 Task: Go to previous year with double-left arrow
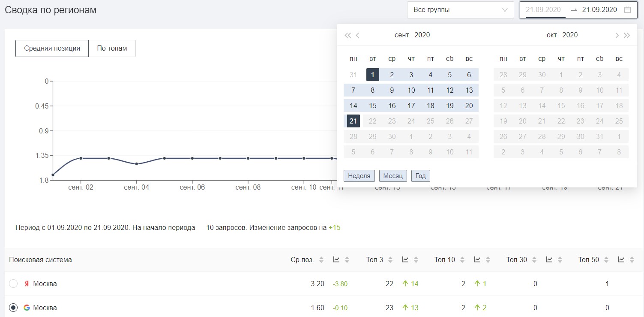tap(347, 35)
